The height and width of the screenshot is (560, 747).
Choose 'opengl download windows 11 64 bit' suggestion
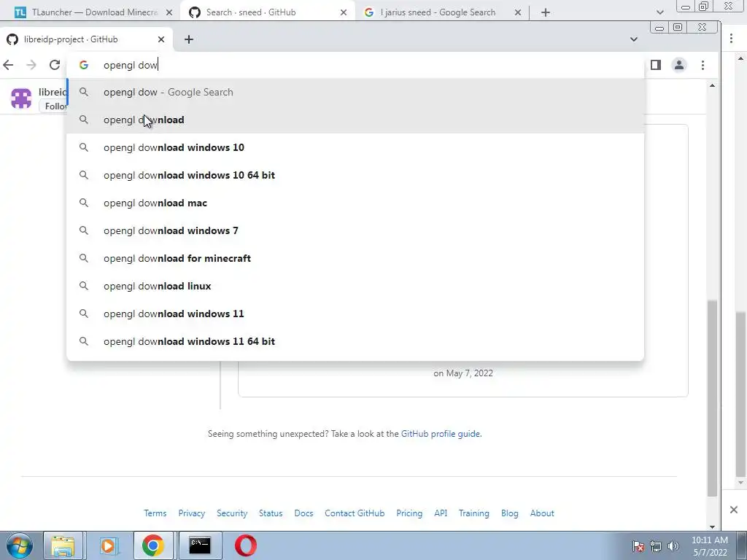click(x=355, y=341)
